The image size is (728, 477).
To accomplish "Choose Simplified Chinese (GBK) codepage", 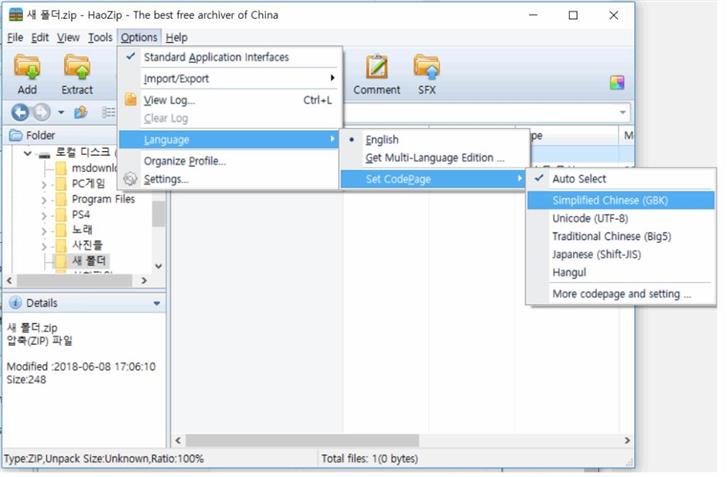I will tap(621, 200).
